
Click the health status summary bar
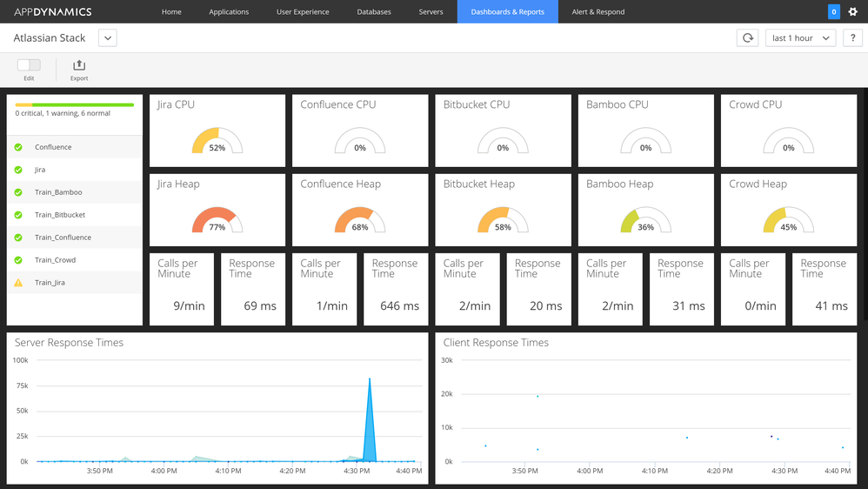74,104
